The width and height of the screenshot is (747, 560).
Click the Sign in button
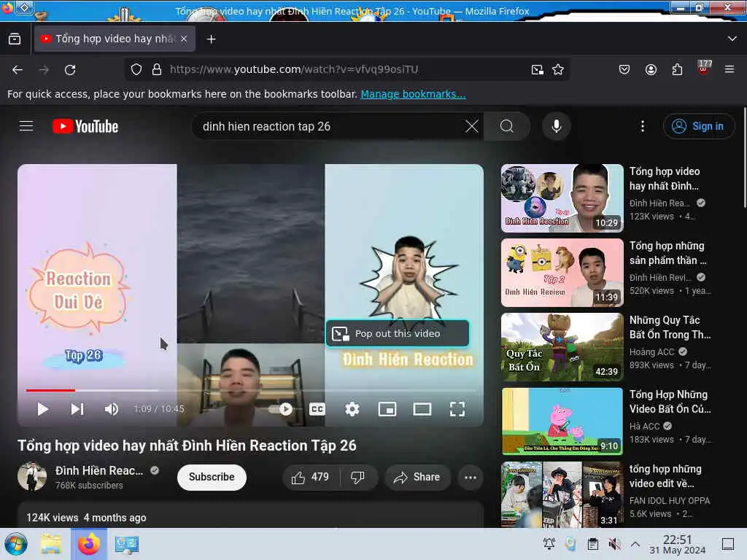click(698, 126)
